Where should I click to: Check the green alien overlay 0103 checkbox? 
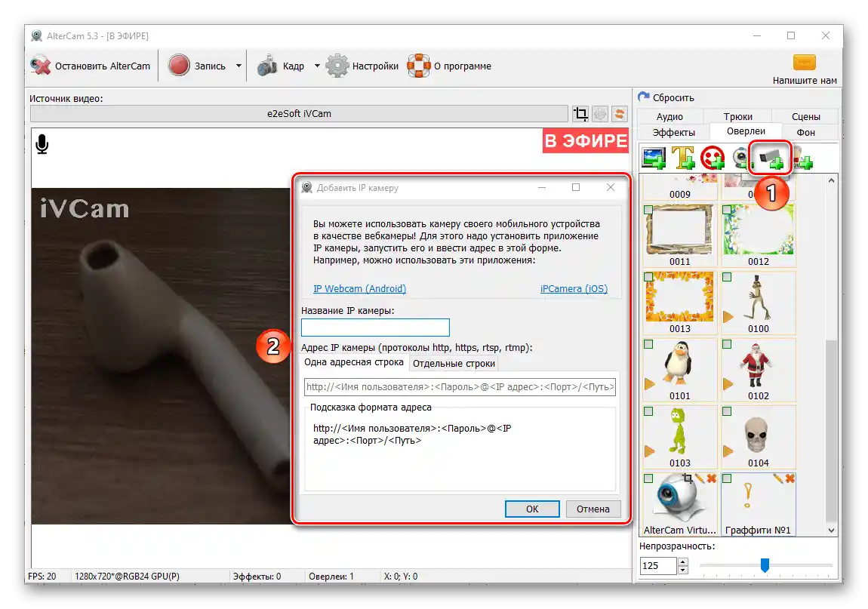tap(649, 411)
